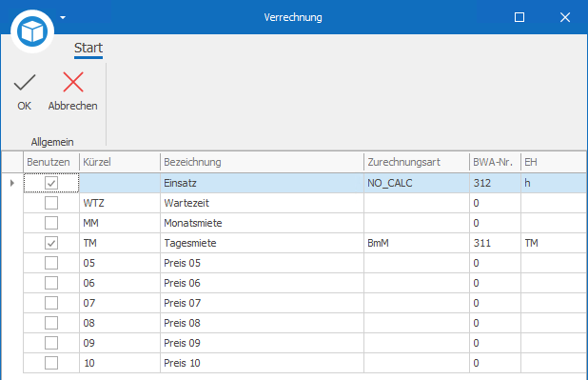Tick the checkbox for Preis 09
This screenshot has height=380, width=588.
(51, 343)
